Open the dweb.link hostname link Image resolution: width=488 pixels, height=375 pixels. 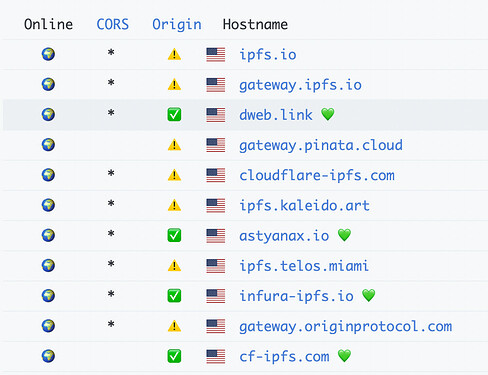(276, 115)
